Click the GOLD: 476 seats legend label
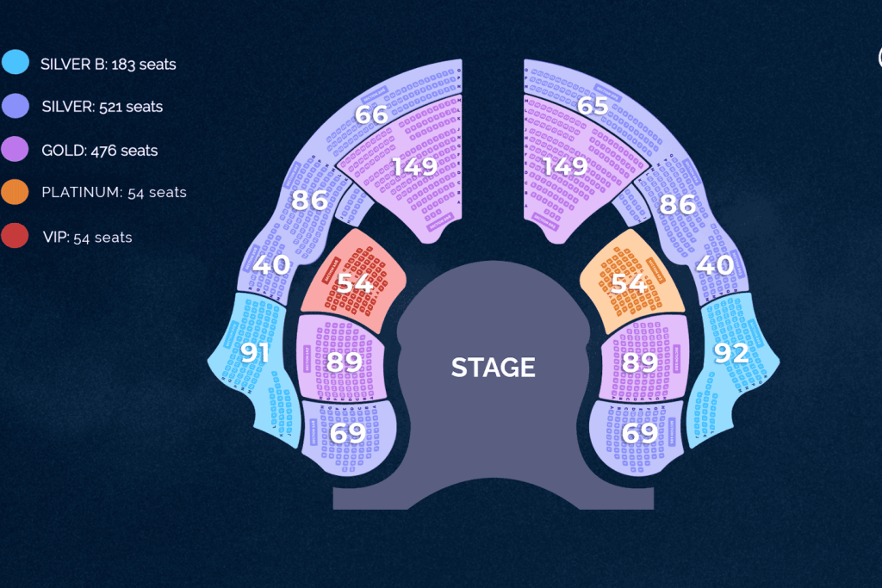Image resolution: width=882 pixels, height=588 pixels. tap(100, 151)
